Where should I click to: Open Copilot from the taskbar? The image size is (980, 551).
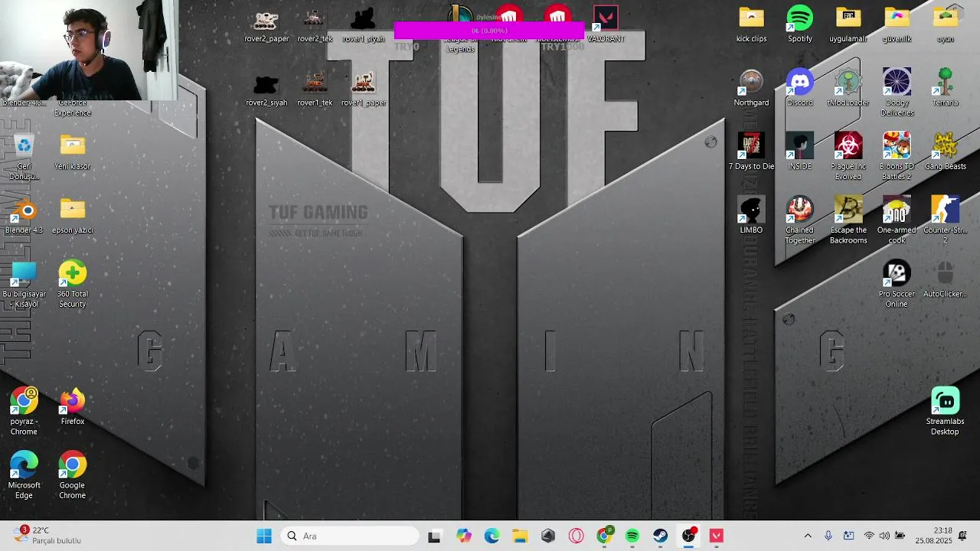tap(464, 536)
